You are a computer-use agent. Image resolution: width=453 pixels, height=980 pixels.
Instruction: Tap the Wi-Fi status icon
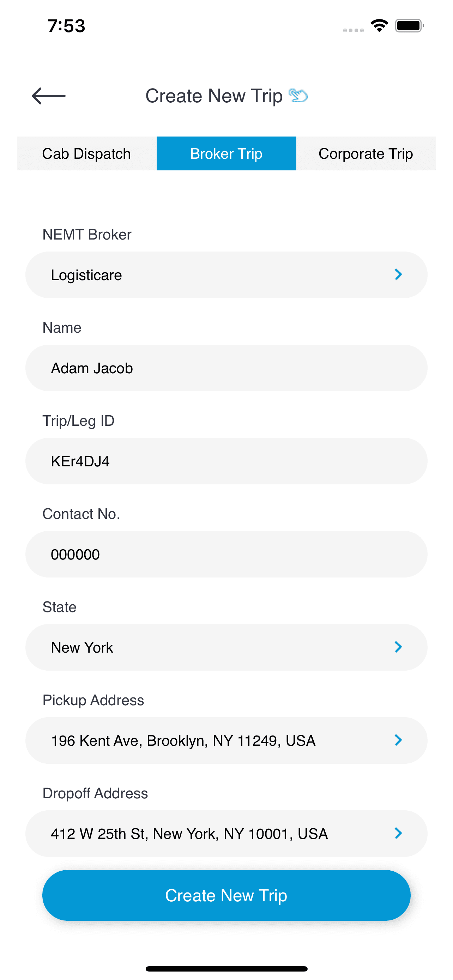coord(379,26)
